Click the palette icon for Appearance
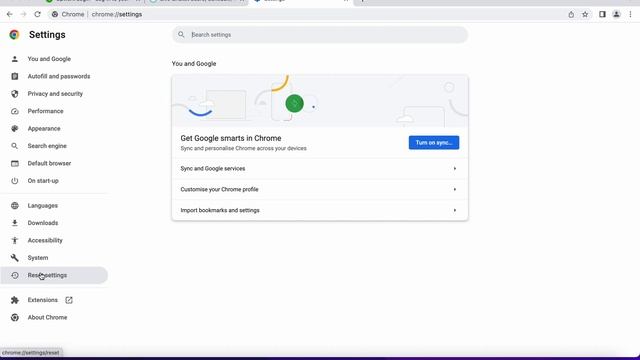640x360 pixels. [x=15, y=129]
